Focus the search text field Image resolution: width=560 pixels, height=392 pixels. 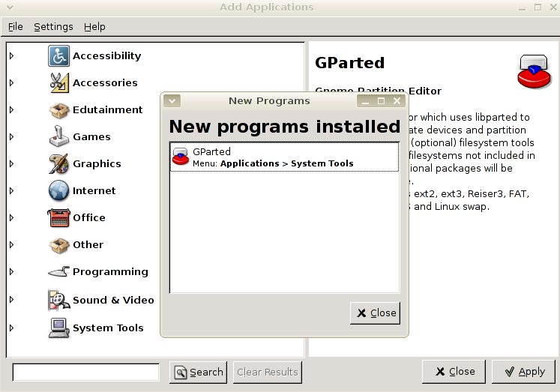tap(85, 373)
